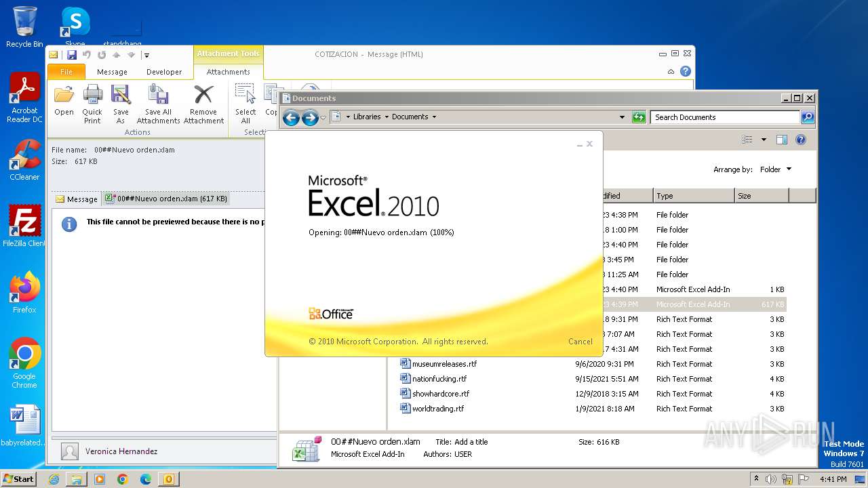This screenshot has width=868, height=488.
Task: Open Explorer Help via the question mark icon
Action: pyautogui.click(x=801, y=140)
